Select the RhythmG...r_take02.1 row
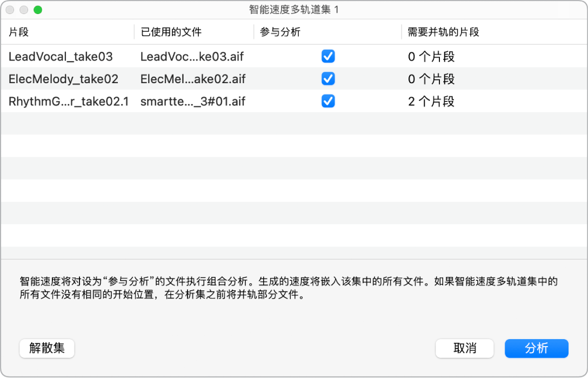Screen dimensions: 588x378 coord(65,102)
